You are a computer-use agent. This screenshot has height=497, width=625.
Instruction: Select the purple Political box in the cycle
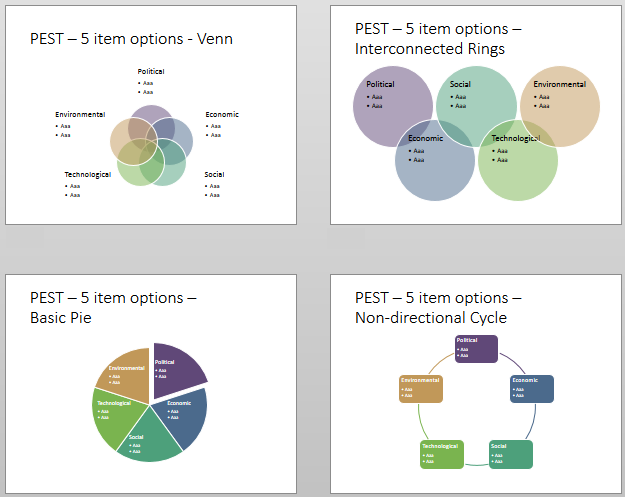coord(476,348)
